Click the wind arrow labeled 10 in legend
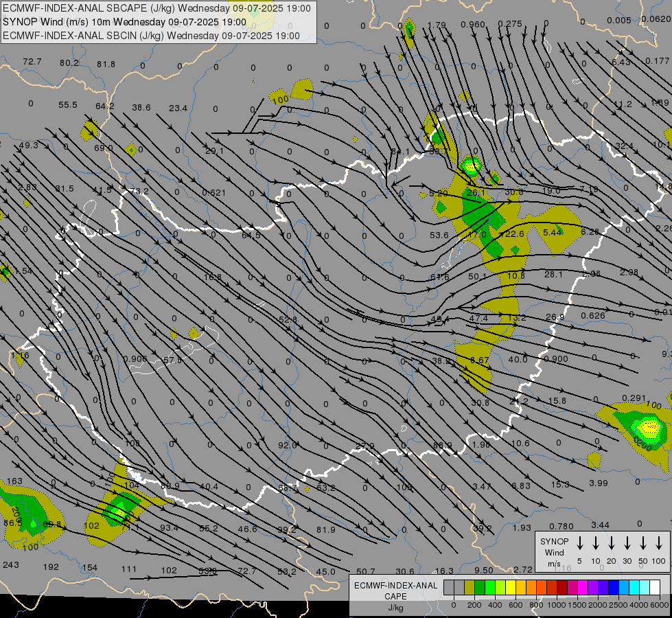Screen dimensions: 672x618 click(x=596, y=543)
